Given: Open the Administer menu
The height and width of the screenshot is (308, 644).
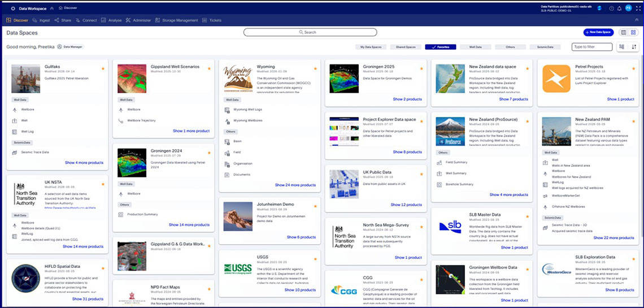Looking at the screenshot, I should pyautogui.click(x=138, y=20).
